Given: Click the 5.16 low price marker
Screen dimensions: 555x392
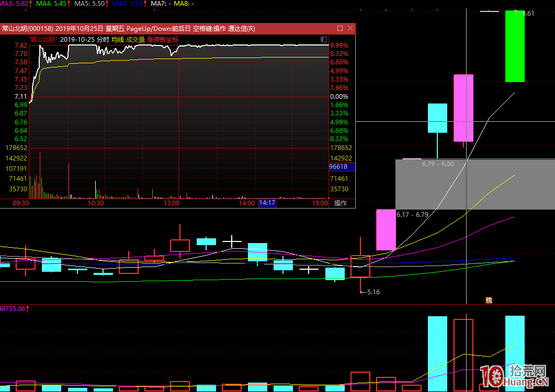Looking at the screenshot, I should tap(373, 292).
